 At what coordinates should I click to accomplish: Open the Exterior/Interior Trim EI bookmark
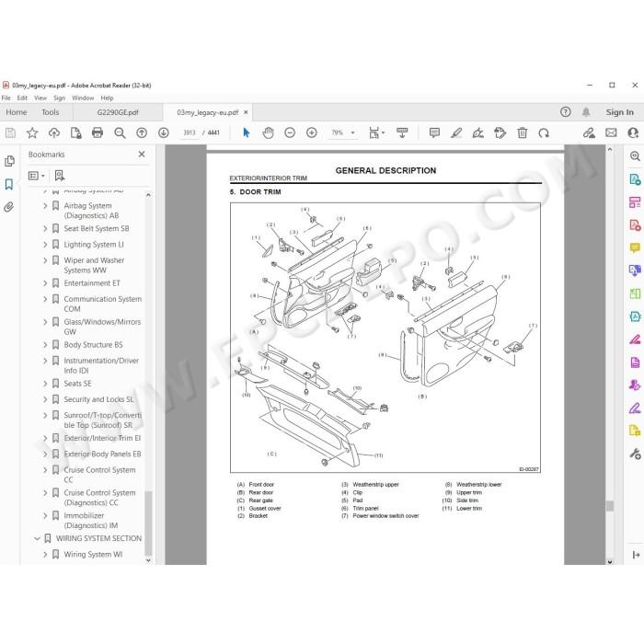pyautogui.click(x=102, y=438)
